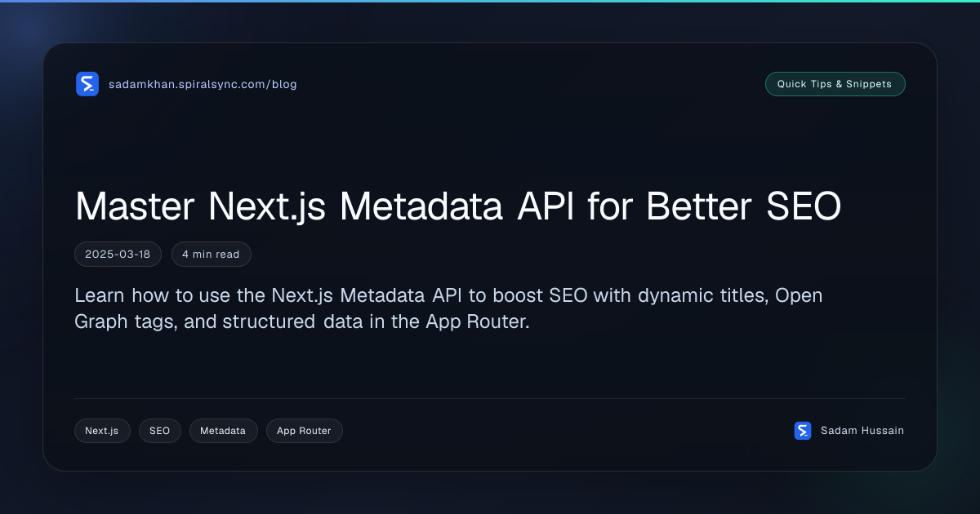Click the Sadam Hussain author name
The height and width of the screenshot is (514, 980).
tap(862, 431)
